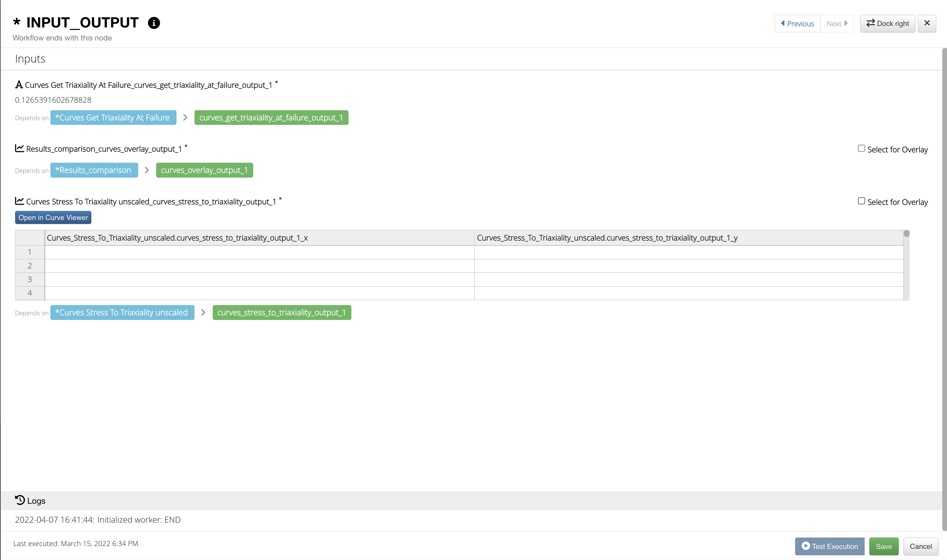Open the *Results_comparison dependency node
947x560 pixels.
(94, 170)
